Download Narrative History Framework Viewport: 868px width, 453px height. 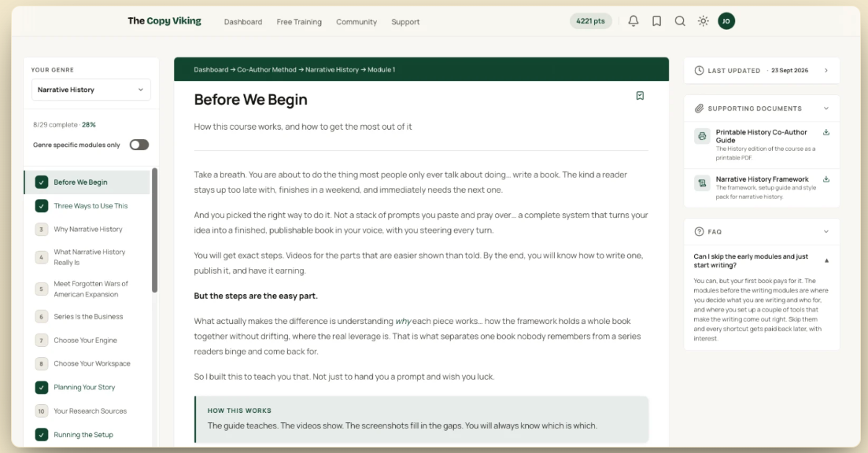(x=826, y=179)
